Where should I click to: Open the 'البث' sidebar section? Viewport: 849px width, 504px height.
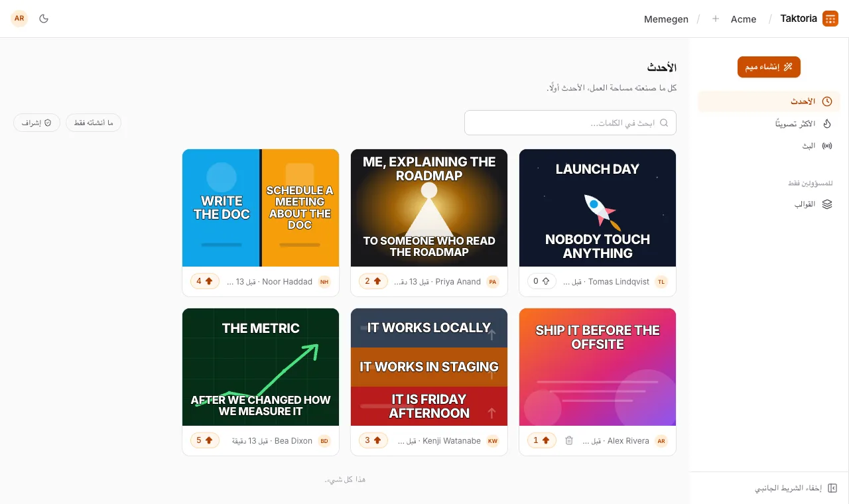click(x=769, y=145)
